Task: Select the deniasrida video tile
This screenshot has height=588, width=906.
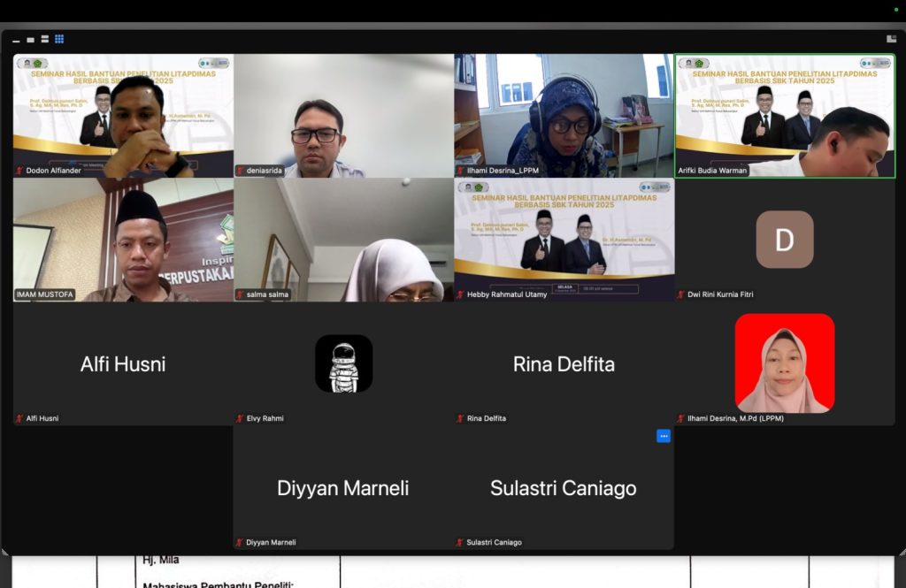Action: [x=343, y=115]
